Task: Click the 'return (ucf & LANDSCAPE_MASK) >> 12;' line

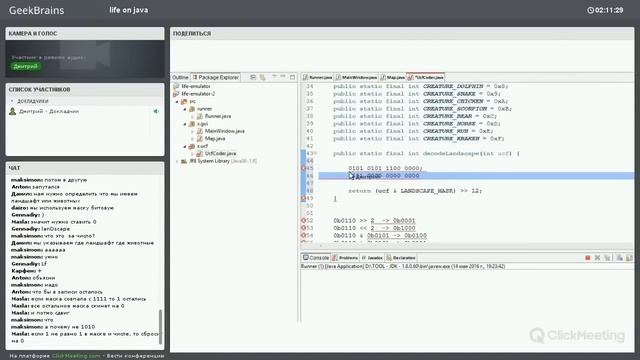Action: click(415, 191)
